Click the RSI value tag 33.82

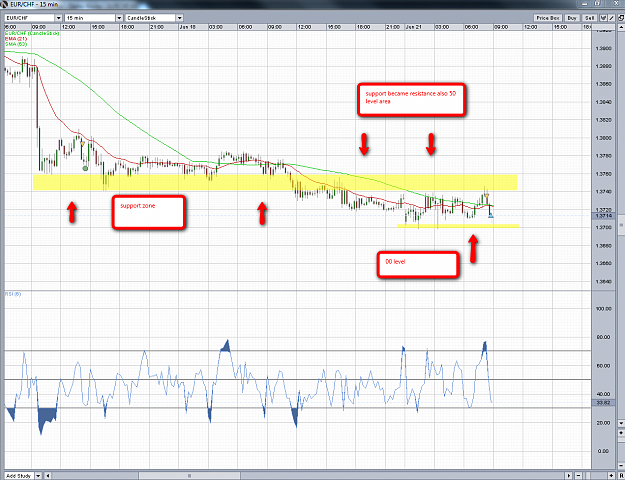[x=603, y=403]
